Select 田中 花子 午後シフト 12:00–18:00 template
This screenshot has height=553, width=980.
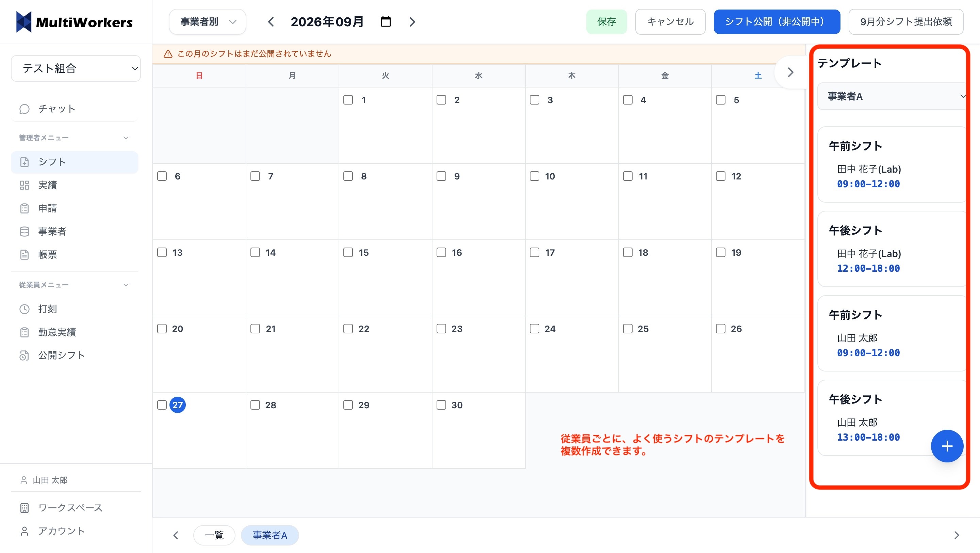pyautogui.click(x=892, y=249)
